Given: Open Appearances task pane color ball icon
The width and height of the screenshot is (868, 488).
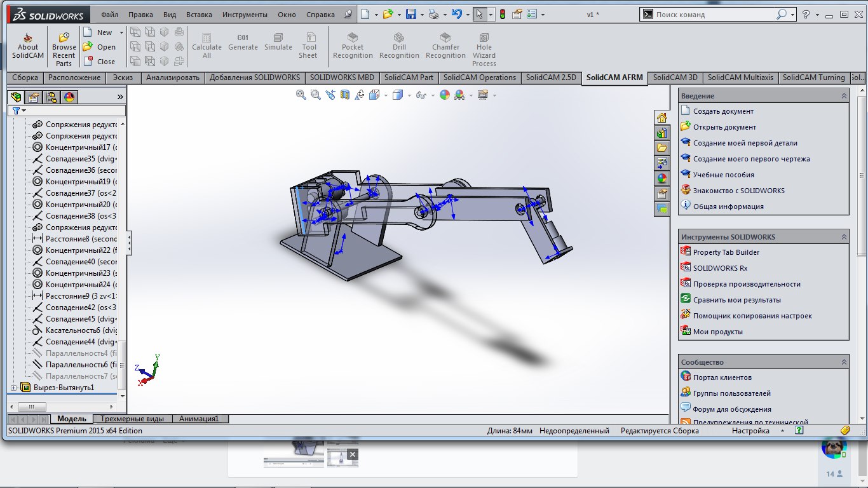Looking at the screenshot, I should tap(661, 179).
